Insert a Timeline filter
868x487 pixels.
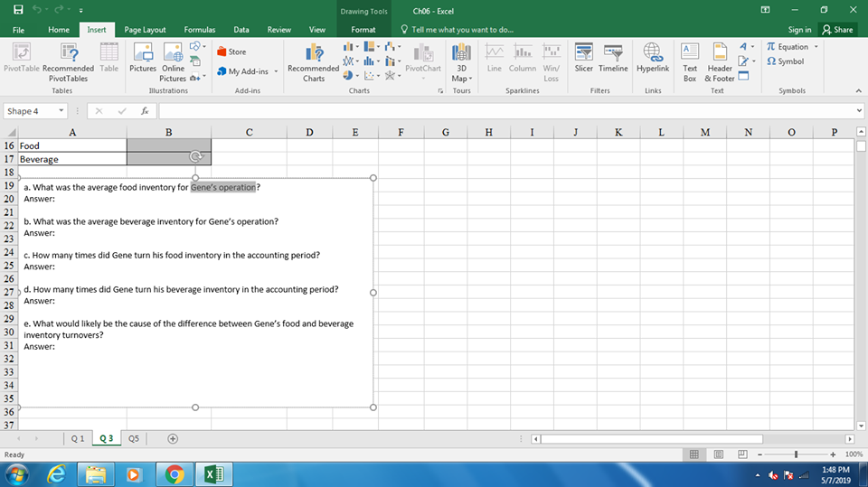[613, 58]
